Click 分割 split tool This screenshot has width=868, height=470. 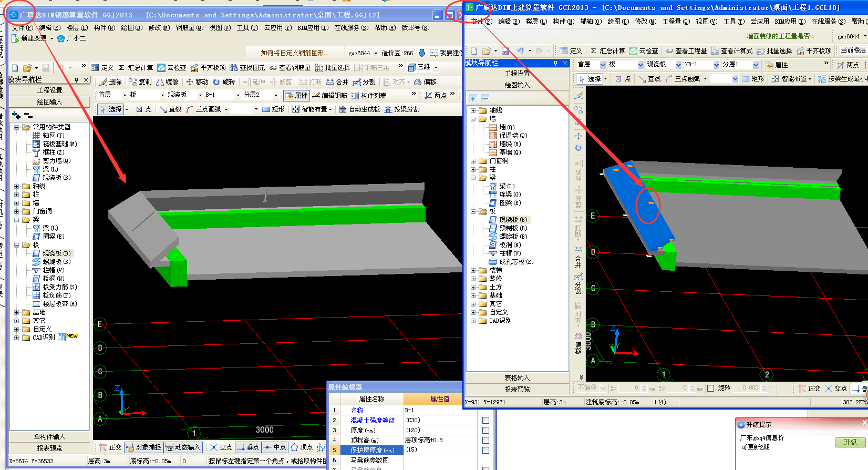pos(364,81)
